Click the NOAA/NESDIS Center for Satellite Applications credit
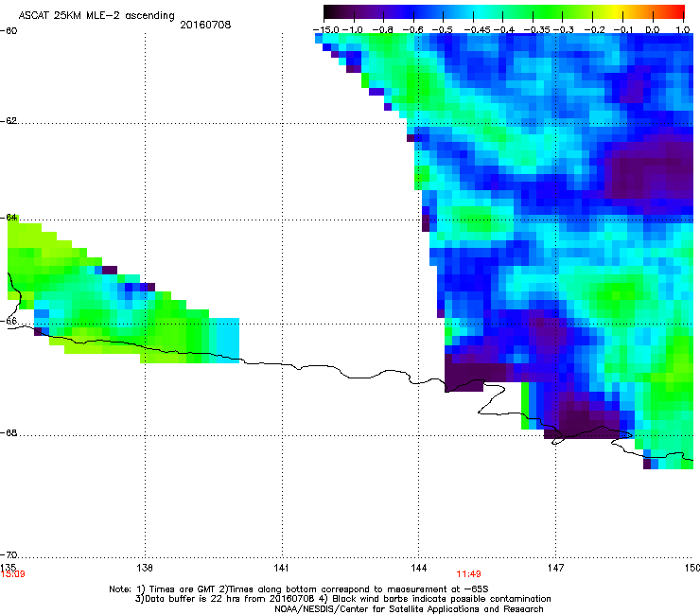The width and height of the screenshot is (700, 615). coord(409,608)
